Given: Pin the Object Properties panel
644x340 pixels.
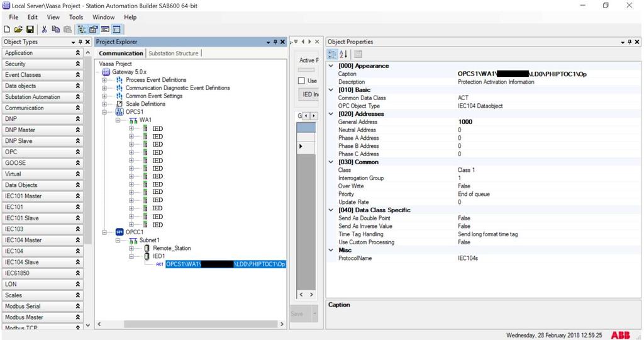Looking at the screenshot, I should click(x=630, y=42).
